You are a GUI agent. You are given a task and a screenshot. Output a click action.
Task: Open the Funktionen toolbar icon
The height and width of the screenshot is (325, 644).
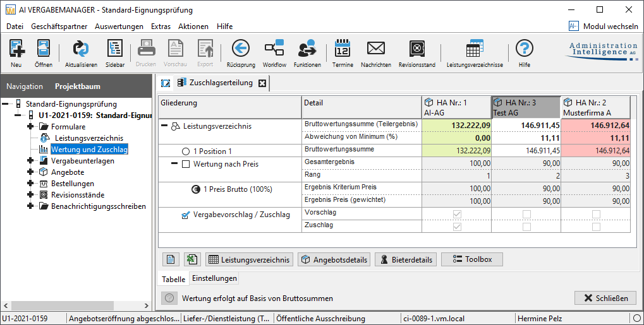coord(307,49)
